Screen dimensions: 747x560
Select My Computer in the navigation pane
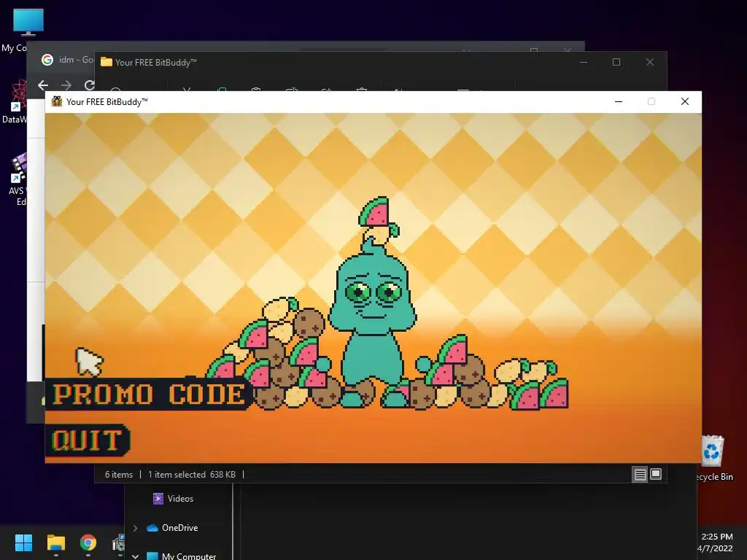(189, 556)
